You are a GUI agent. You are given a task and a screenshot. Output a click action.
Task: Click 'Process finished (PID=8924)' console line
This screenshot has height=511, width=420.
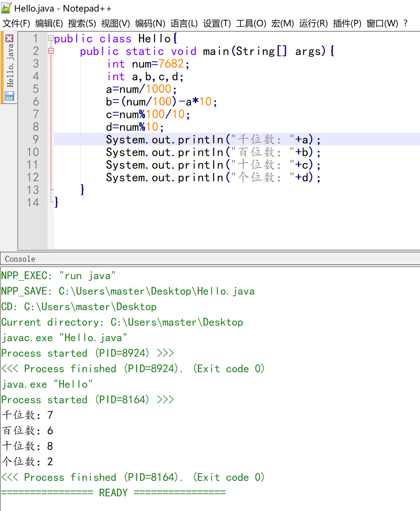[133, 369]
